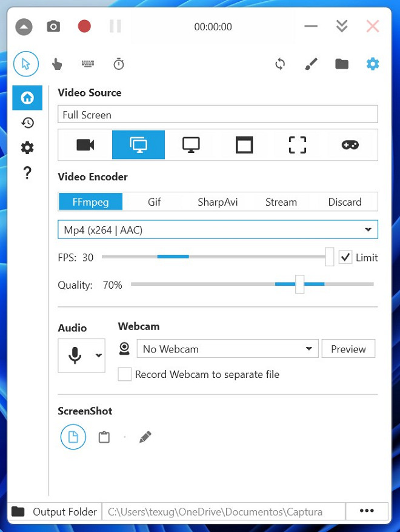Click the Output Folder label
The width and height of the screenshot is (400, 532).
click(65, 511)
